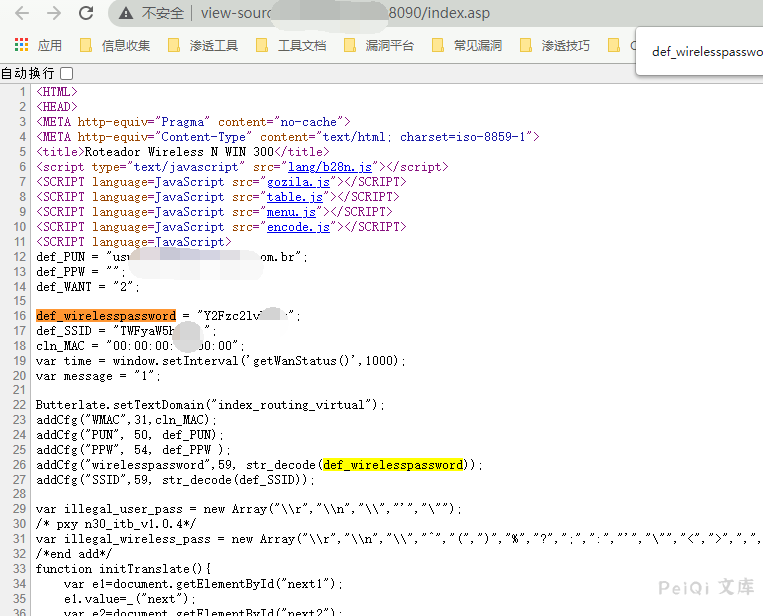This screenshot has height=616, width=763.
Task: Open the 信息收集 bookmark folder
Action: pyautogui.click(x=115, y=45)
